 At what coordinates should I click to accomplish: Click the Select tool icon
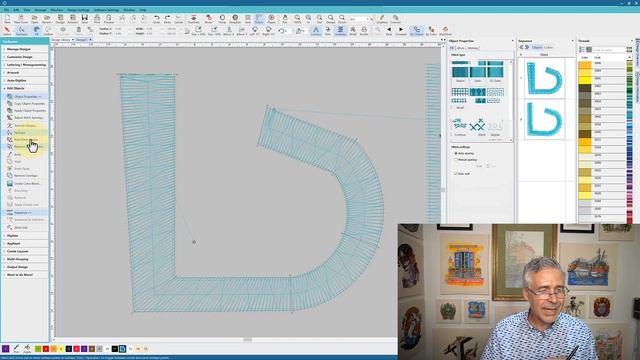coord(7,31)
